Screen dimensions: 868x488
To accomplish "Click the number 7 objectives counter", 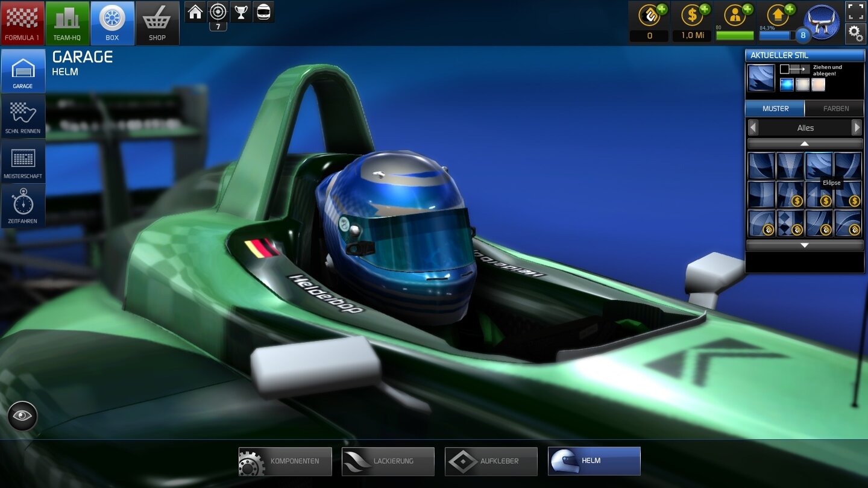I will tap(218, 27).
